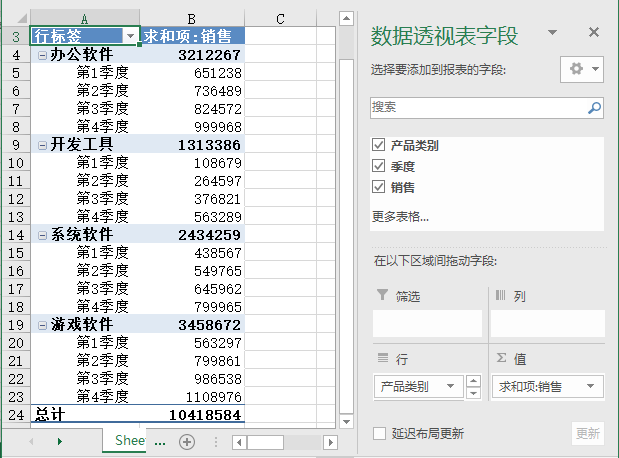Click the 更多表格... link
This screenshot has height=458, width=619.
click(400, 216)
